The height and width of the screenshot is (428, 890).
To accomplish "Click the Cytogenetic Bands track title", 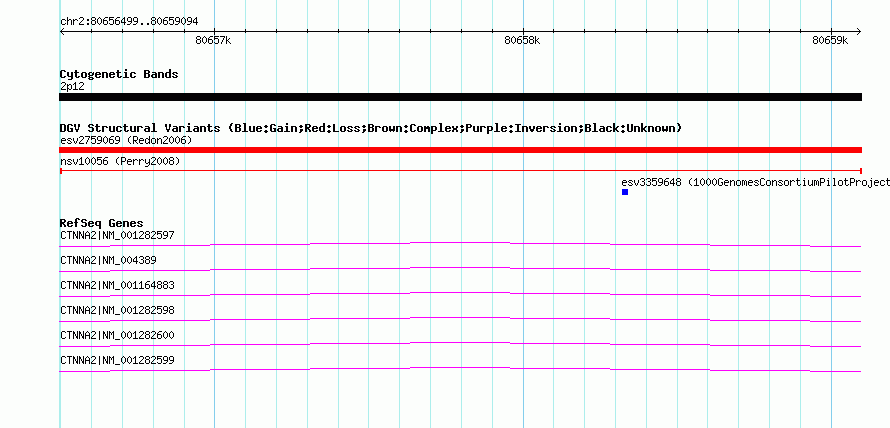I will [x=119, y=74].
